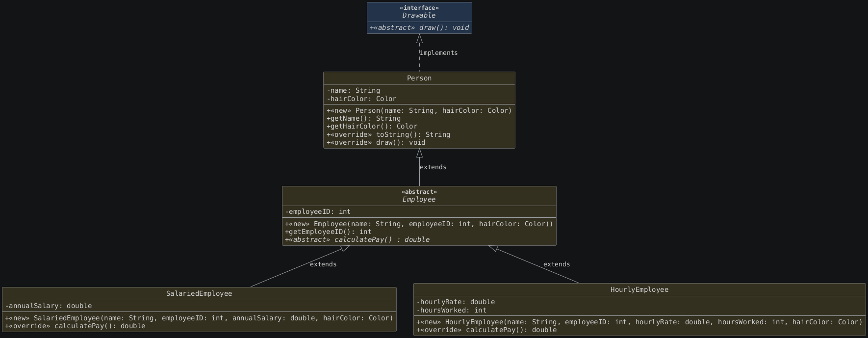
Task: Click the arrowhead from HourlyEmployee at Employee
Action: tap(493, 248)
